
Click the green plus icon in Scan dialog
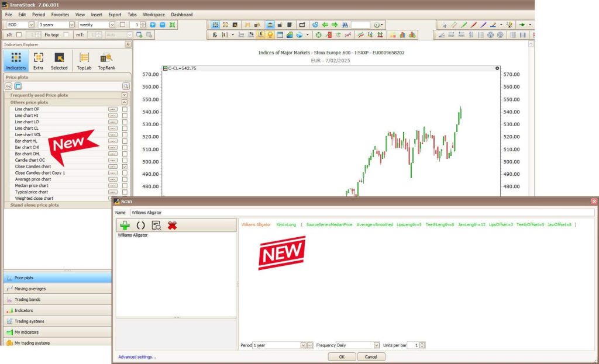(126, 226)
